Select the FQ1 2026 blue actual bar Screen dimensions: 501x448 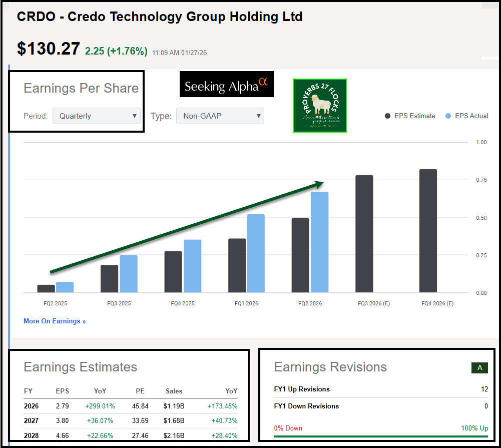[x=255, y=253]
